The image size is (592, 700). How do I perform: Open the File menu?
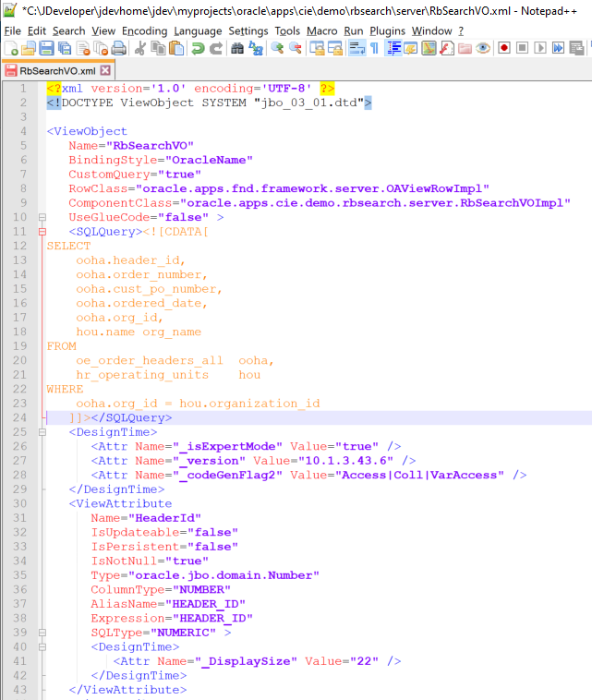point(13,30)
